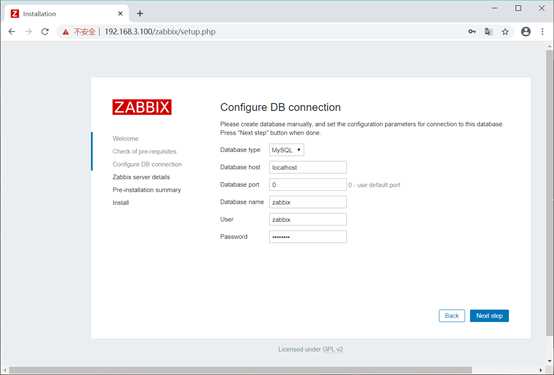Viewport: 554px width, 375px height.
Task: Click the Licensed under GPL v2 link
Action: point(311,349)
